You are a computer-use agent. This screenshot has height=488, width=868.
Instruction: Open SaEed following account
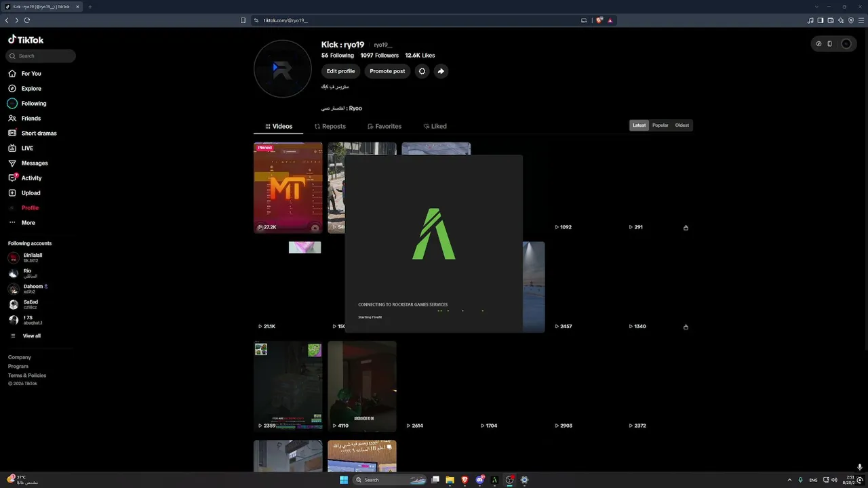[x=23, y=304]
